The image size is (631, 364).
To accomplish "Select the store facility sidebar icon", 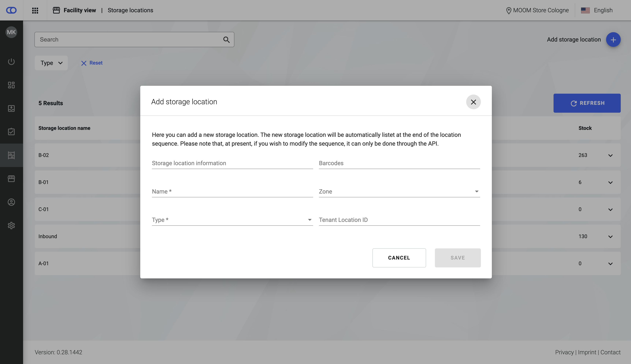I will [x=11, y=179].
